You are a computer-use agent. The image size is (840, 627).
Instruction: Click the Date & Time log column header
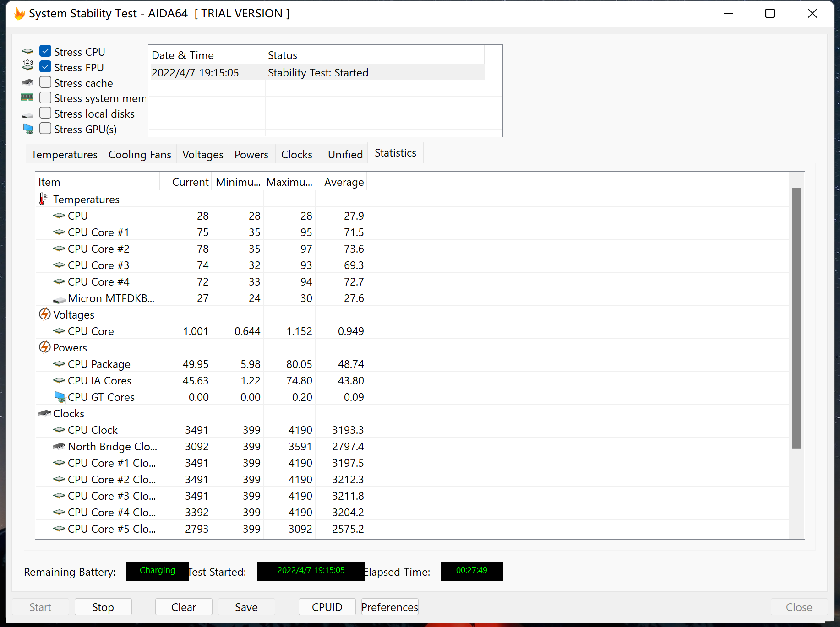[x=207, y=55]
